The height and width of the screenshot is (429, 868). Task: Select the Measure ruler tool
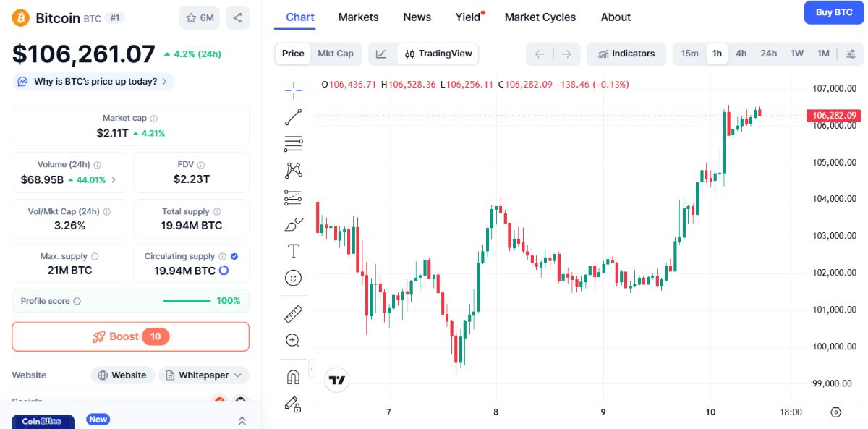[x=293, y=313]
